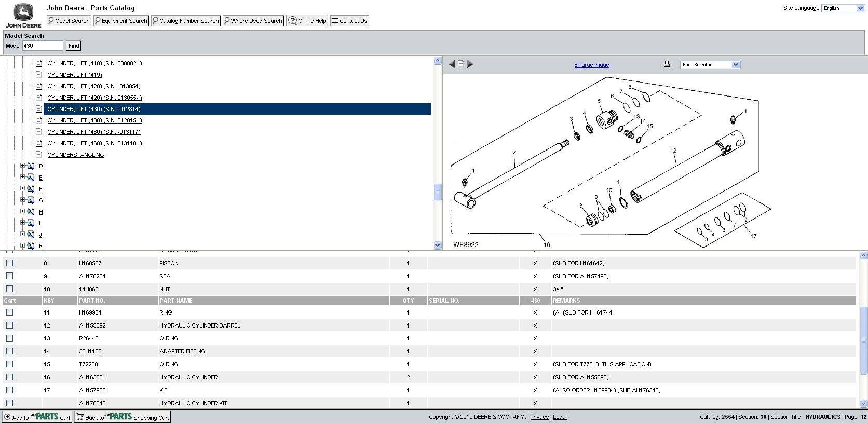Click document icon beside CYLINDERS, ANGLING
Viewport: 868px width, 423px height.
pyautogui.click(x=38, y=155)
